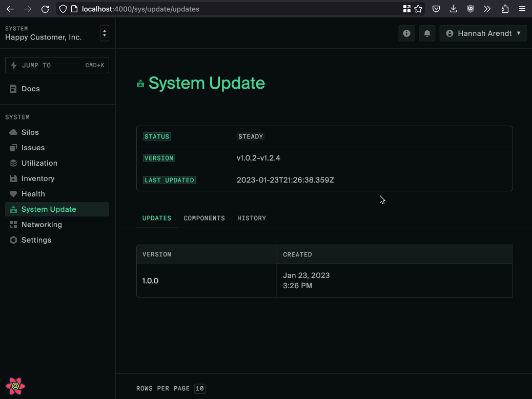Click the STEADY status badge

click(x=251, y=136)
